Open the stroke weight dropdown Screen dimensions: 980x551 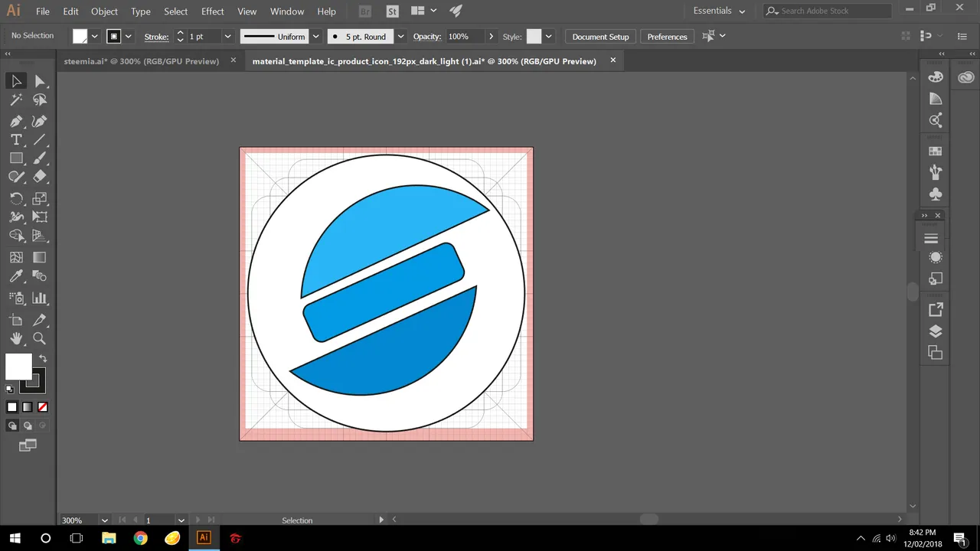coord(227,37)
